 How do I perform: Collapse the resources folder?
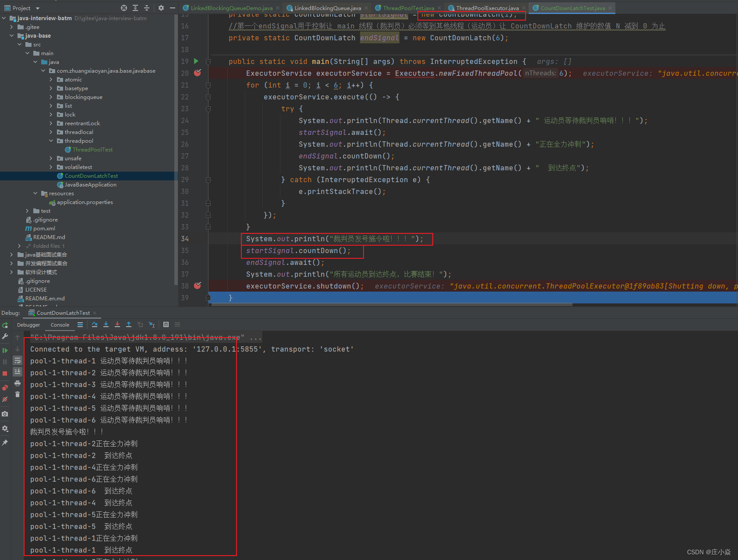(35, 194)
